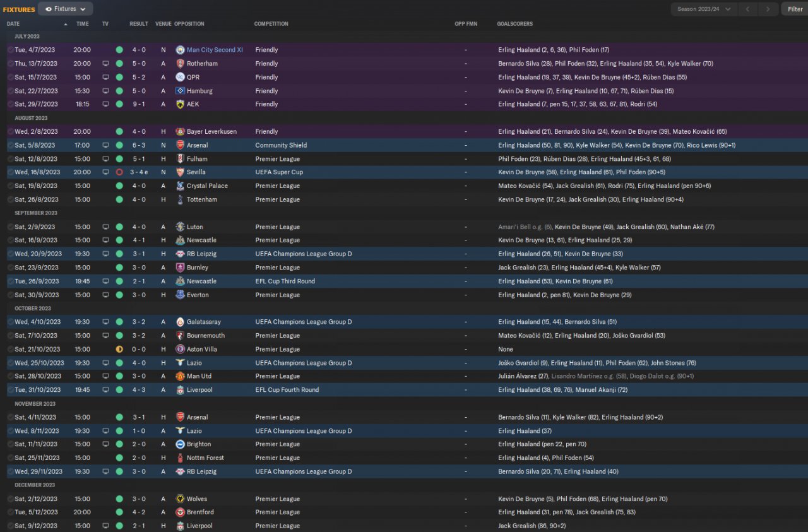
Task: Sort by the Competition column header
Action: (x=271, y=24)
